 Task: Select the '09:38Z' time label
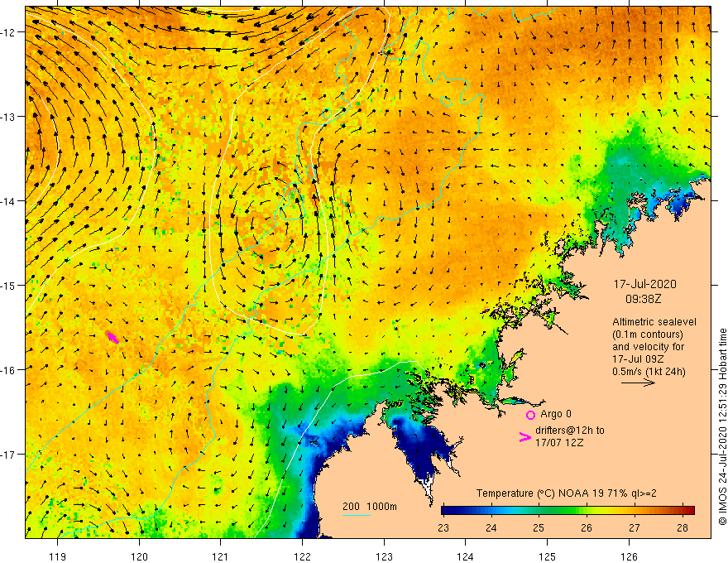[643, 299]
